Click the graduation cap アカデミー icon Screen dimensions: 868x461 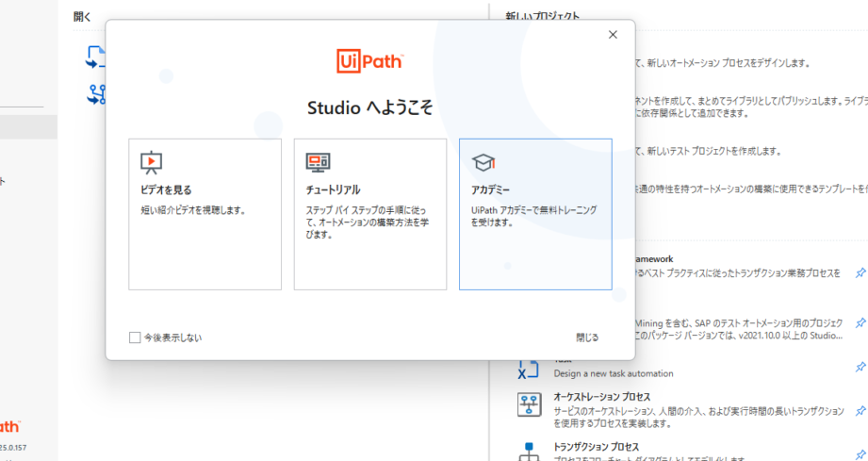(x=483, y=162)
